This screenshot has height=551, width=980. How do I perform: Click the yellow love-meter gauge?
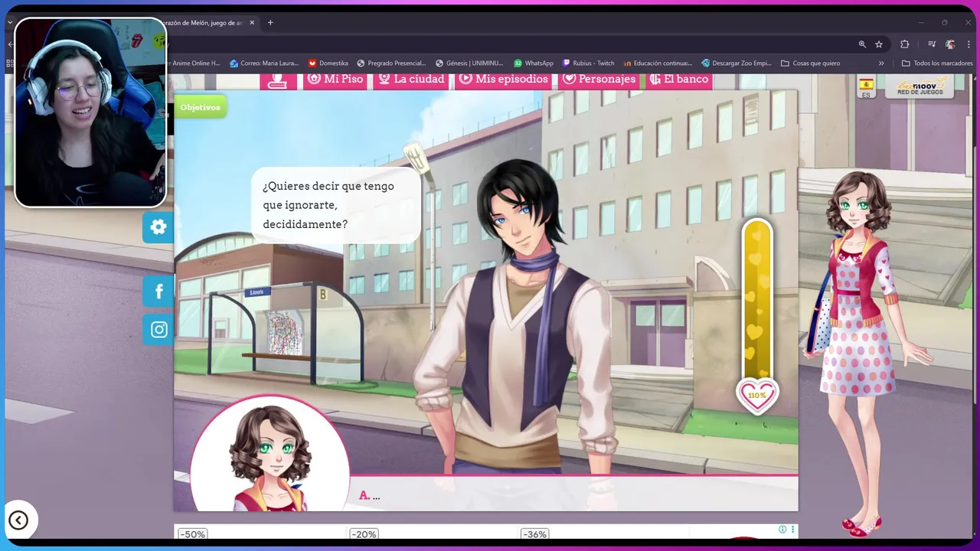pyautogui.click(x=757, y=300)
